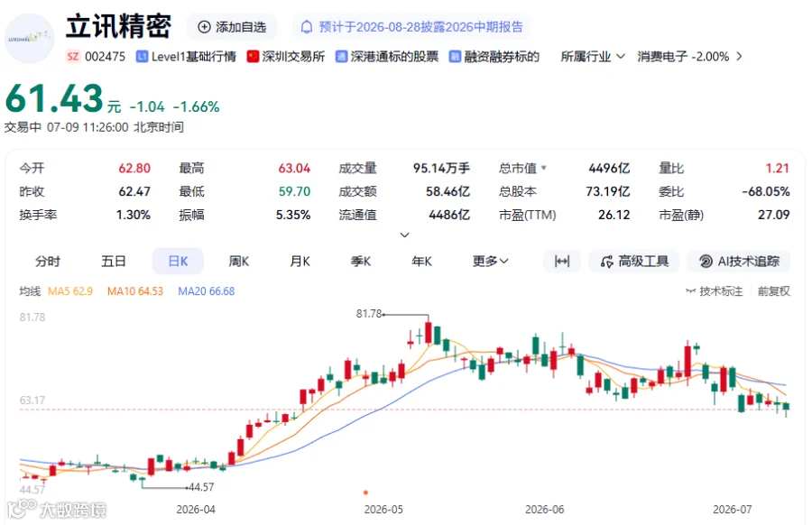
Task: Switch to the 五日 chart tab
Action: (114, 262)
